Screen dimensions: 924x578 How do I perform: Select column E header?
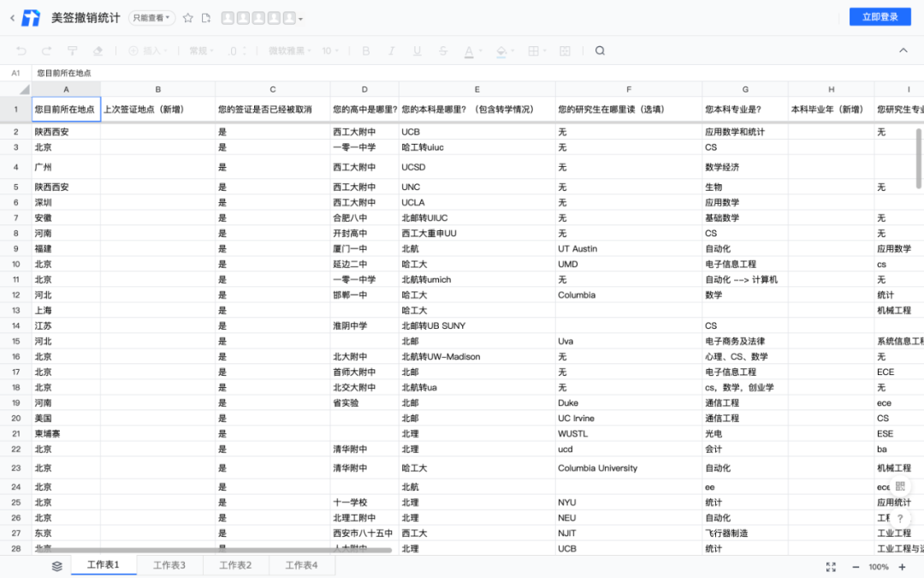pyautogui.click(x=477, y=89)
